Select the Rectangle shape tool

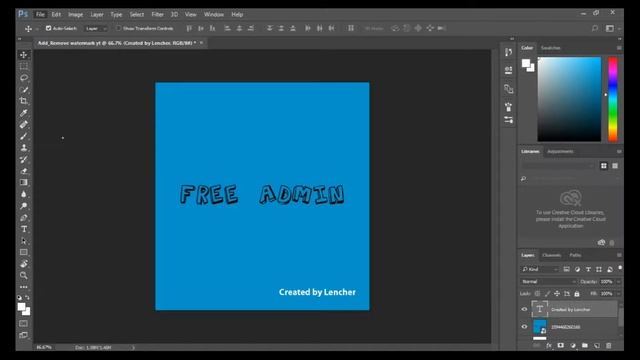pyautogui.click(x=24, y=252)
